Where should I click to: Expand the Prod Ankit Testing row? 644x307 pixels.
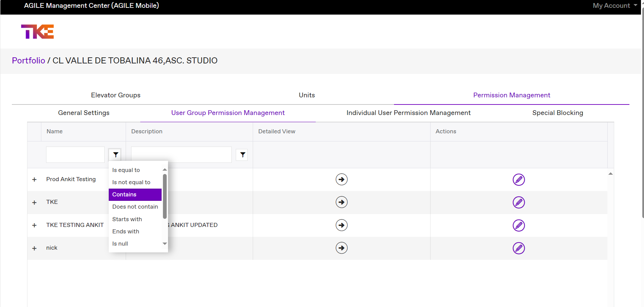click(x=34, y=179)
